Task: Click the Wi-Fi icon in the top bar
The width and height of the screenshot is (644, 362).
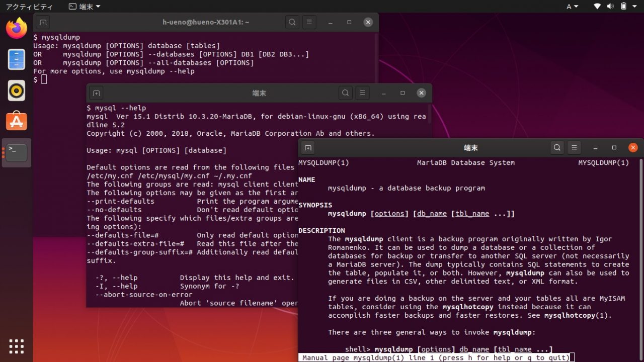Action: (x=597, y=7)
